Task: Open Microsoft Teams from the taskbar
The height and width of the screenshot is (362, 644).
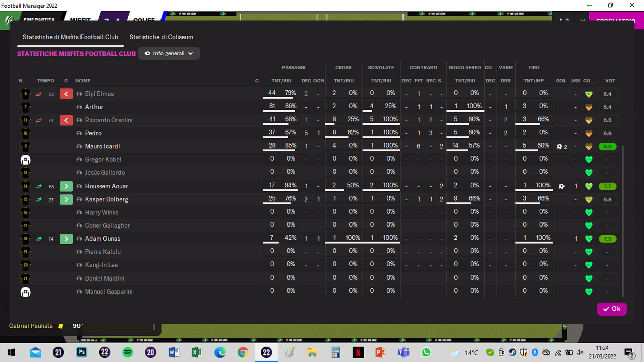Action: pos(404,352)
